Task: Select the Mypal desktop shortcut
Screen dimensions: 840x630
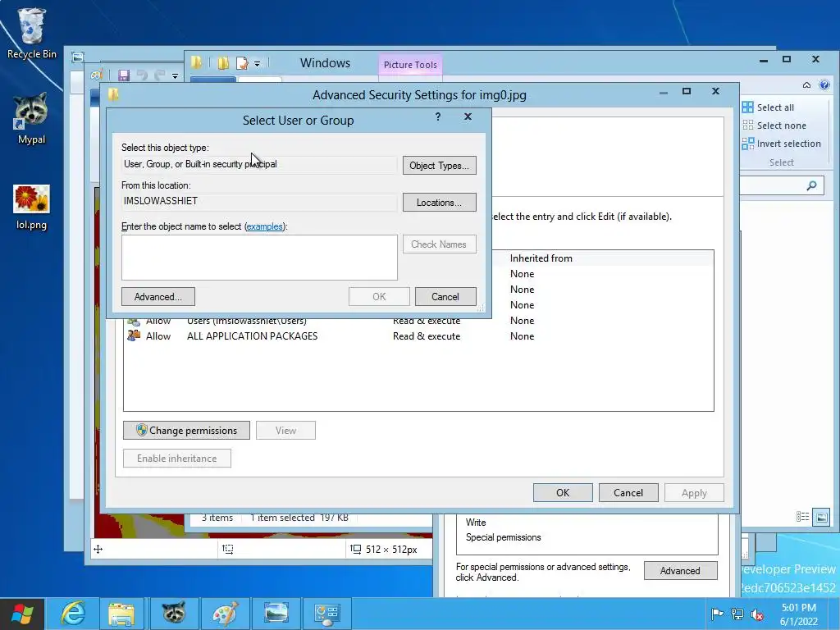Action: pyautogui.click(x=32, y=119)
